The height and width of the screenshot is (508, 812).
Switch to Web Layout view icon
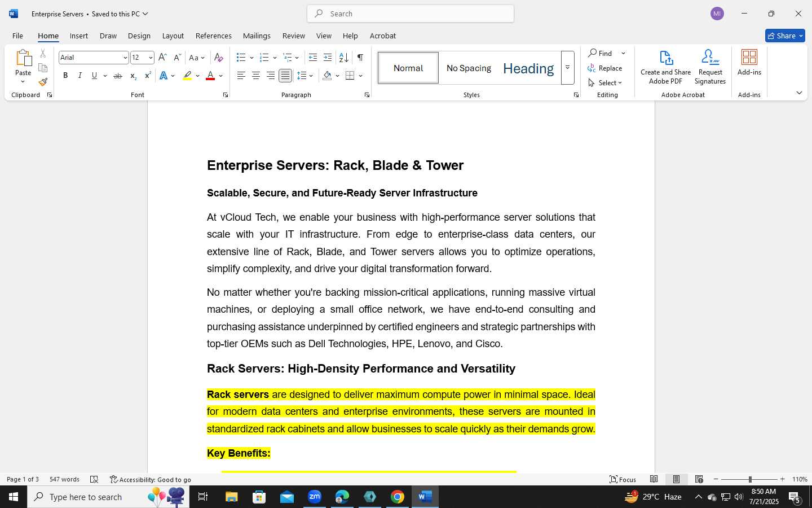699,479
